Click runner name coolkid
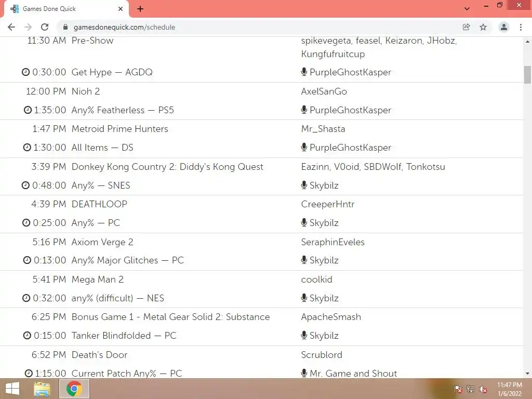The height and width of the screenshot is (399, 532). (316, 279)
